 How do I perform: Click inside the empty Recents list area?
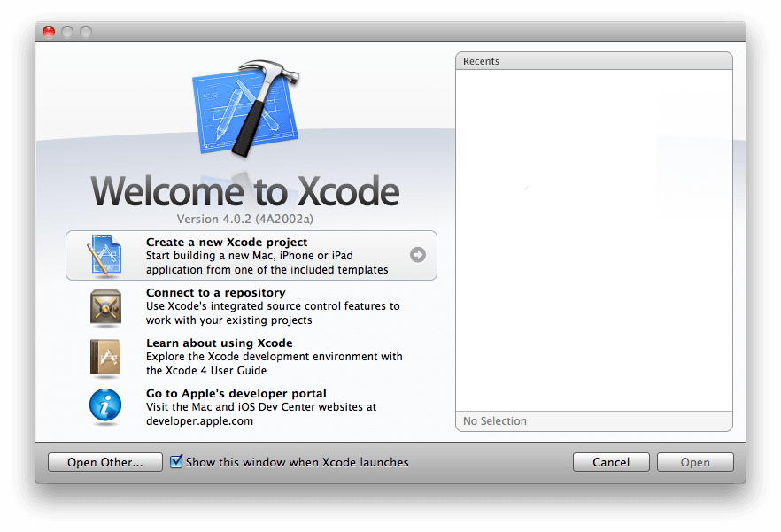pyautogui.click(x=593, y=240)
